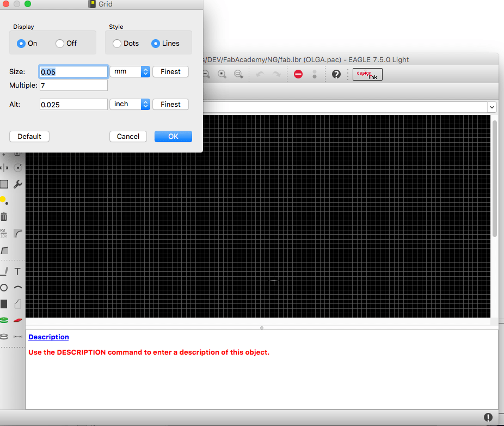504x426 pixels.
Task: Select the Polygon tool
Action: [18, 304]
